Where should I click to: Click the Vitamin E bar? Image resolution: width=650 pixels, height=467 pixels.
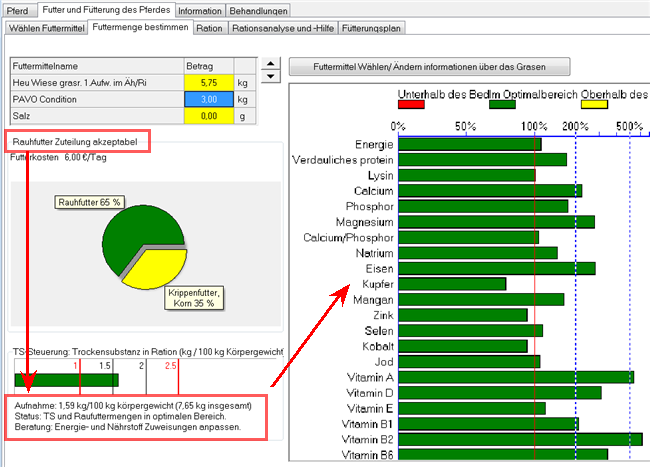pos(472,408)
